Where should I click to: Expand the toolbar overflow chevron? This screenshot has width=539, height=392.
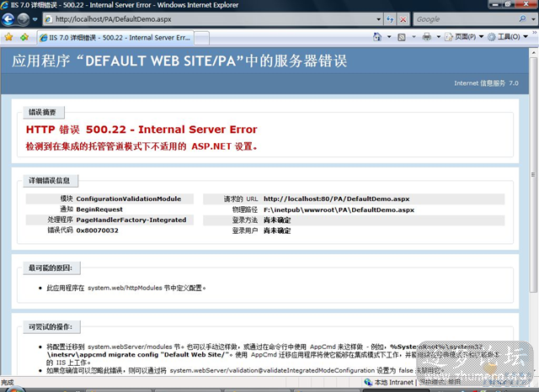tap(535, 33)
